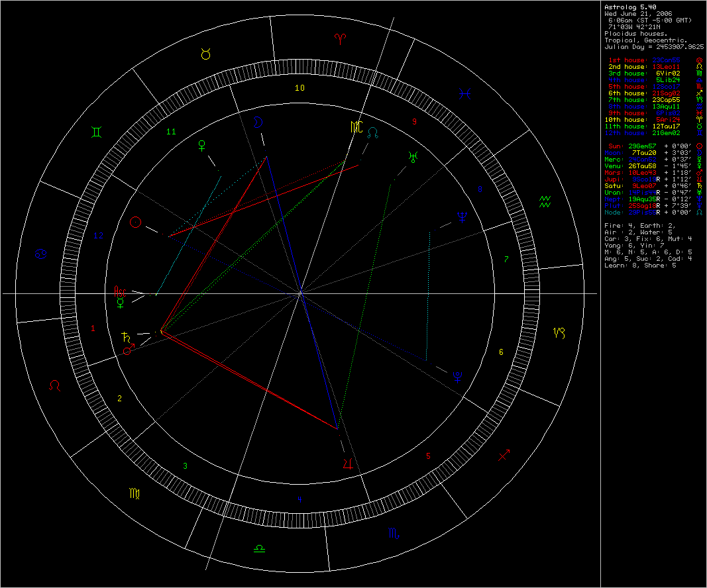
Task: Select the yellow MC midheaven marker
Action: point(356,128)
